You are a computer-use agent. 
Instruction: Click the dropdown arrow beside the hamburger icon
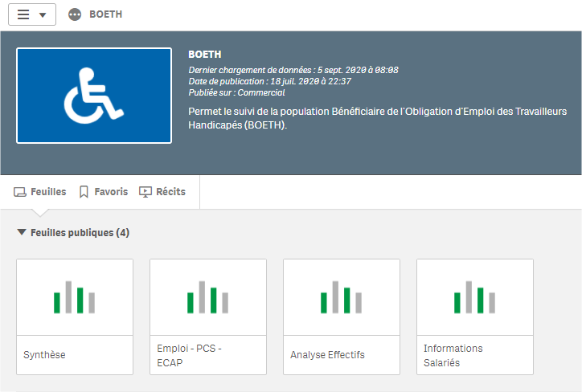tap(43, 15)
